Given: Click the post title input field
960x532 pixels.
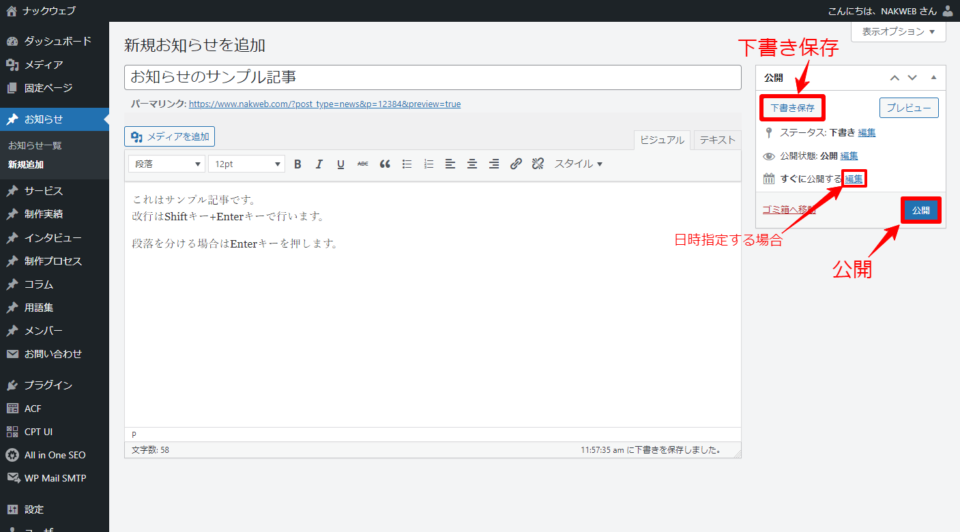Looking at the screenshot, I should click(432, 77).
